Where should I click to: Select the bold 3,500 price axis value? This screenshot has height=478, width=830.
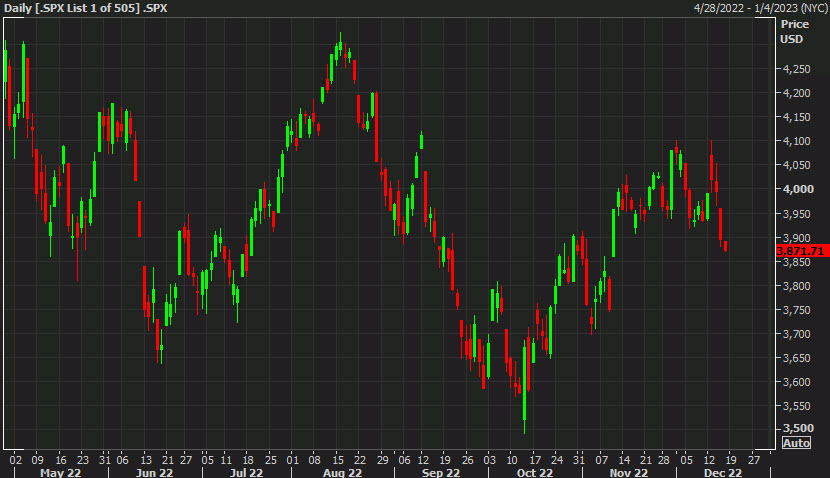click(798, 428)
